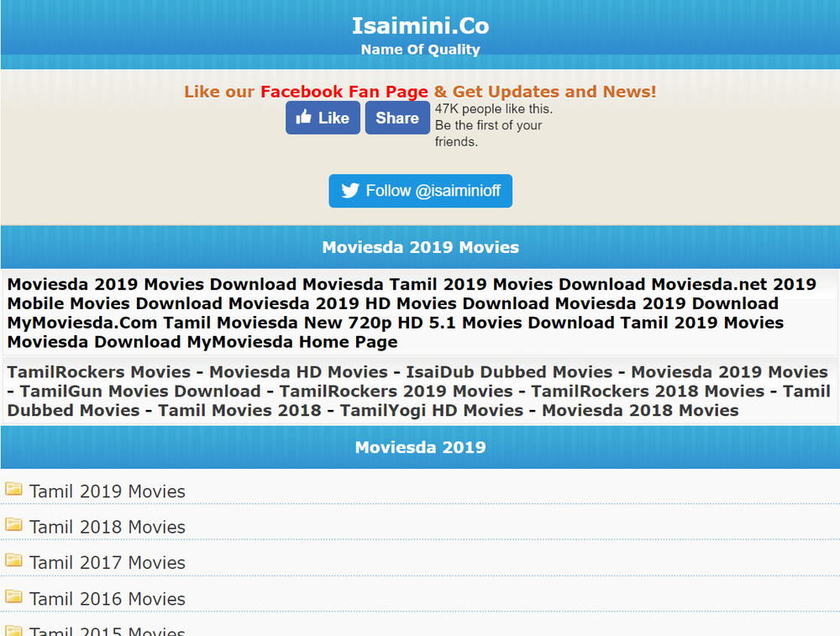This screenshot has width=840, height=636.
Task: Open the Tamil 2017 Movies folder icon
Action: point(13,560)
